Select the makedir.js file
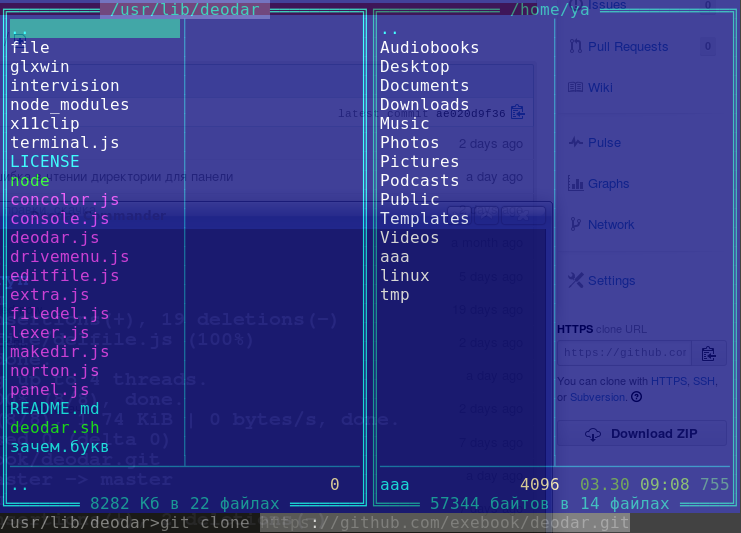This screenshot has width=741, height=533. click(x=60, y=352)
